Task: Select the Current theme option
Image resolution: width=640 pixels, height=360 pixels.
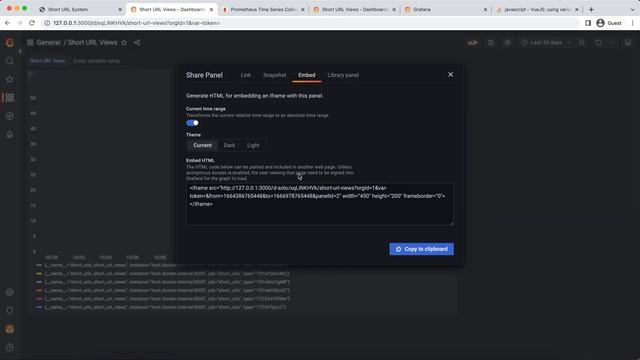Action: coord(202,145)
